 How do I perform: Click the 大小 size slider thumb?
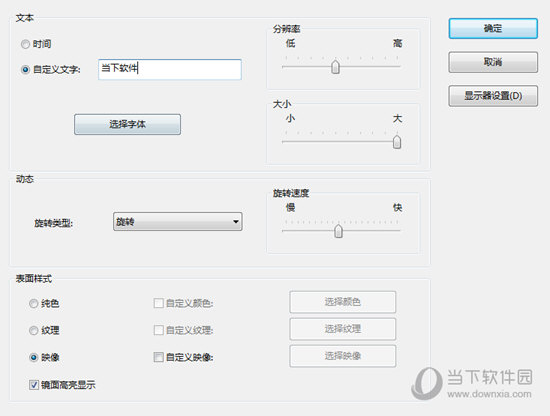(397, 142)
